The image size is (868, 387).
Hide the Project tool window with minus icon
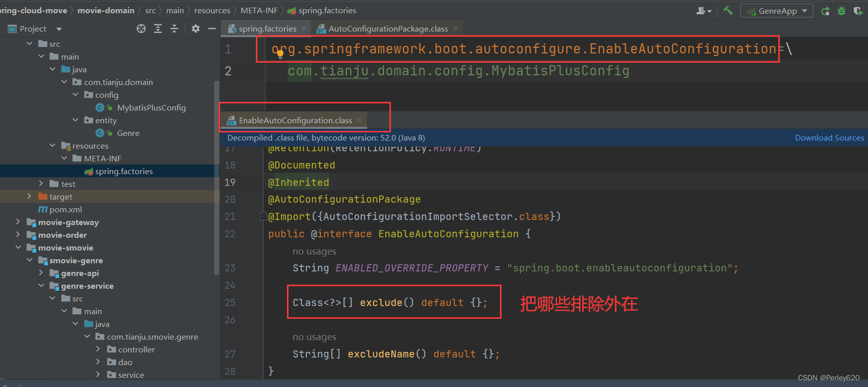pos(212,29)
